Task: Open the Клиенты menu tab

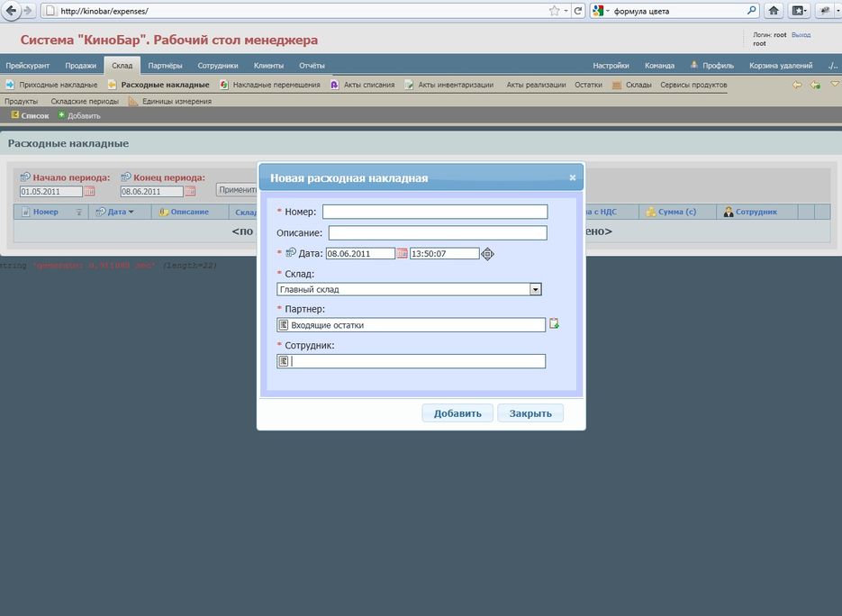Action: click(x=268, y=66)
